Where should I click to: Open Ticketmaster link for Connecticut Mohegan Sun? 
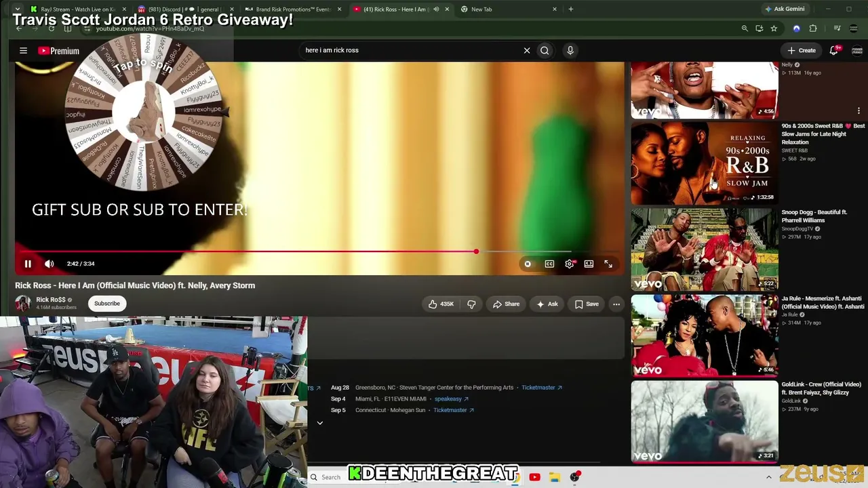click(x=454, y=410)
